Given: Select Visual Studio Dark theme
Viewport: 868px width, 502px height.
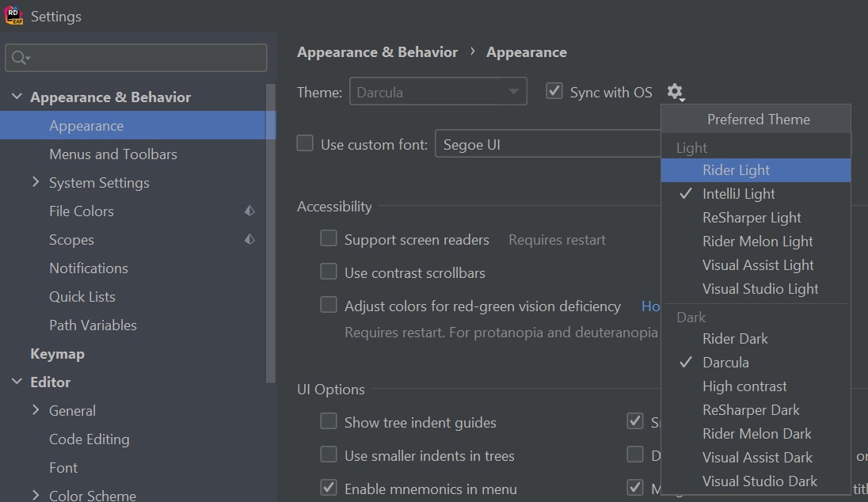Looking at the screenshot, I should 756,481.
